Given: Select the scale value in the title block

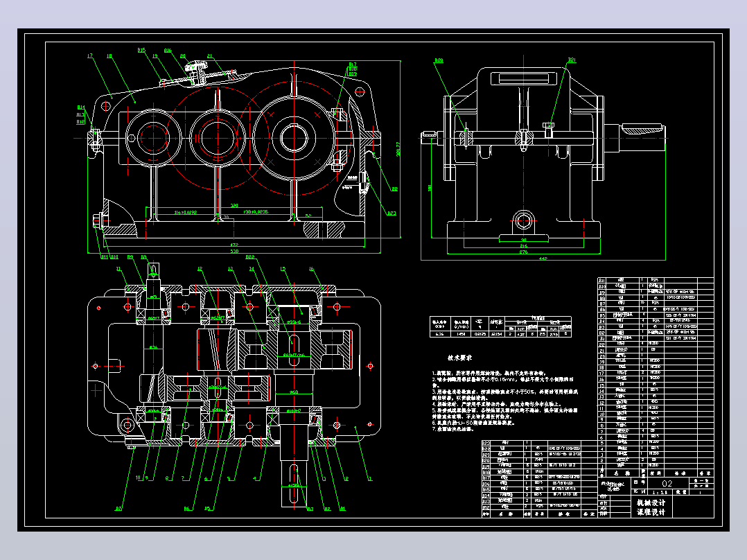Looking at the screenshot, I should coord(660,492).
